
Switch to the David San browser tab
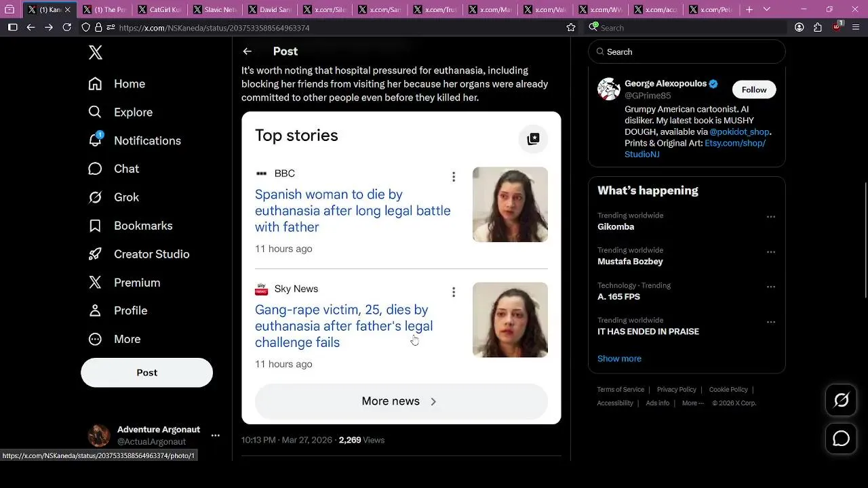(269, 9)
